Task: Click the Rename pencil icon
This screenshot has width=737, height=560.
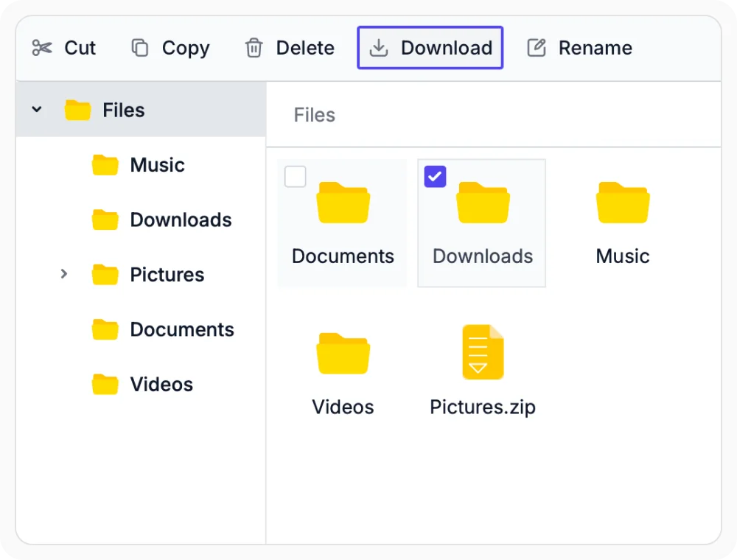Action: point(537,48)
